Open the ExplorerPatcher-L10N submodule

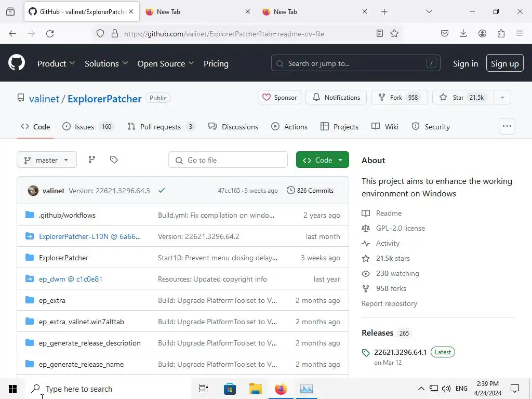pos(90,236)
